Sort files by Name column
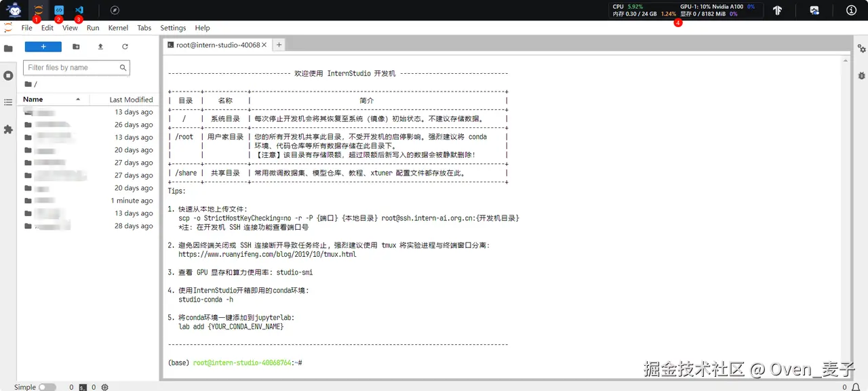The image size is (868, 391). [x=52, y=99]
